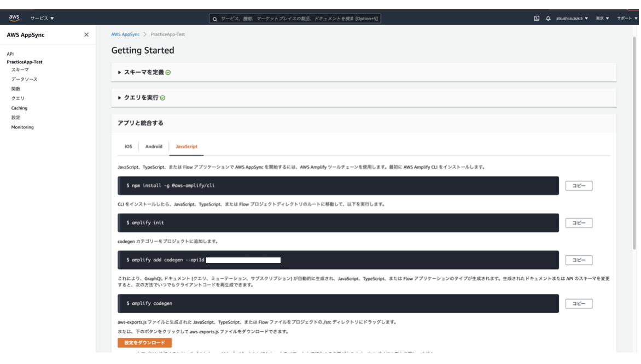Open the AWS logo home link
The height and width of the screenshot is (364, 641).
click(x=14, y=18)
